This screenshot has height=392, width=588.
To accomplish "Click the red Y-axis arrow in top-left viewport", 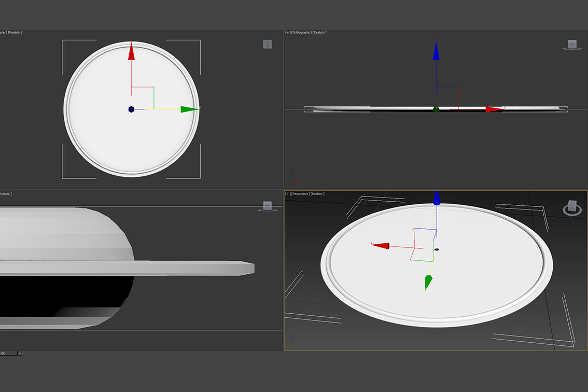I will [131, 51].
